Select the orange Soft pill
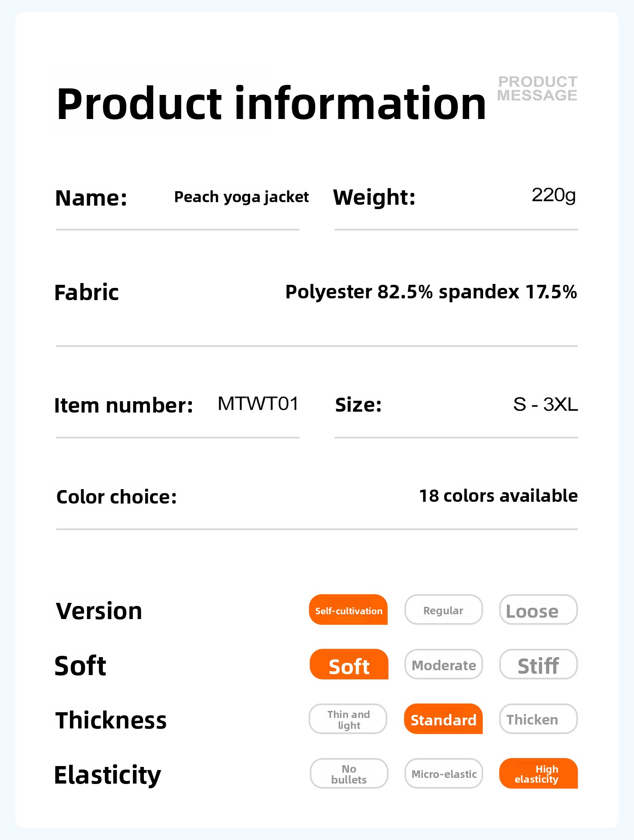 click(x=349, y=665)
